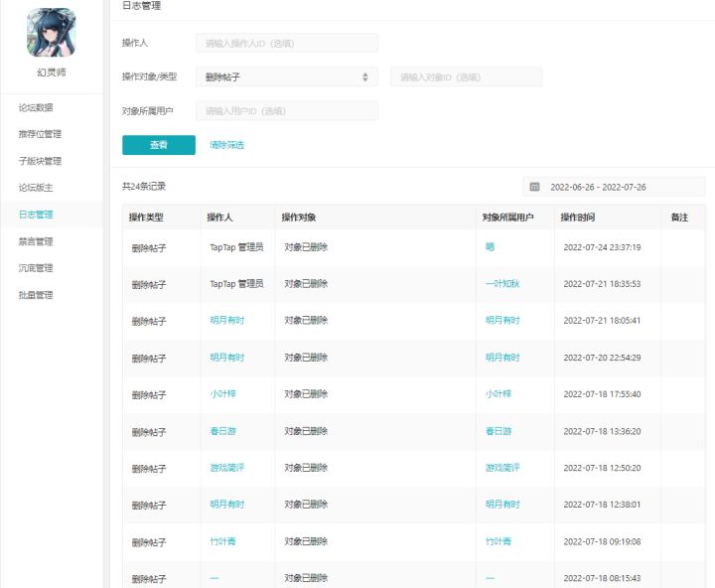
Task: Click the 清除筛选 link
Action: tap(226, 145)
